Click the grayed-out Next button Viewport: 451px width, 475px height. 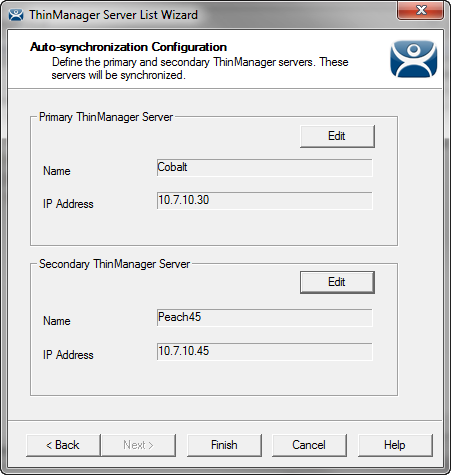point(138,445)
